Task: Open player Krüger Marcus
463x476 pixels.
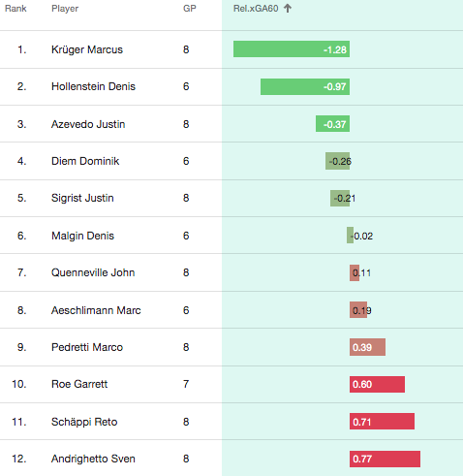Action: [87, 49]
